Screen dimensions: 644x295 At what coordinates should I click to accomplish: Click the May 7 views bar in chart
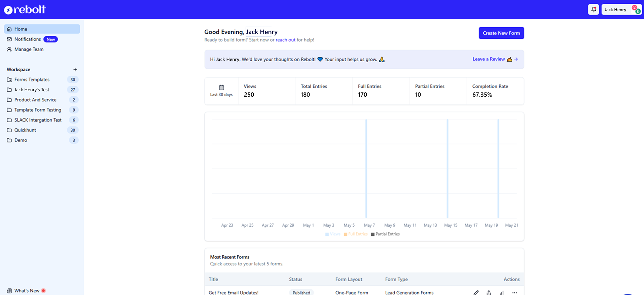pos(366,168)
